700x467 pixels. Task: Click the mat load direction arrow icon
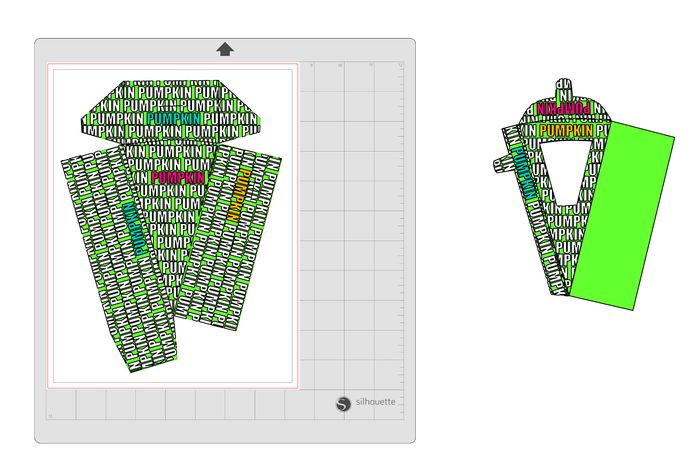pos(225,49)
